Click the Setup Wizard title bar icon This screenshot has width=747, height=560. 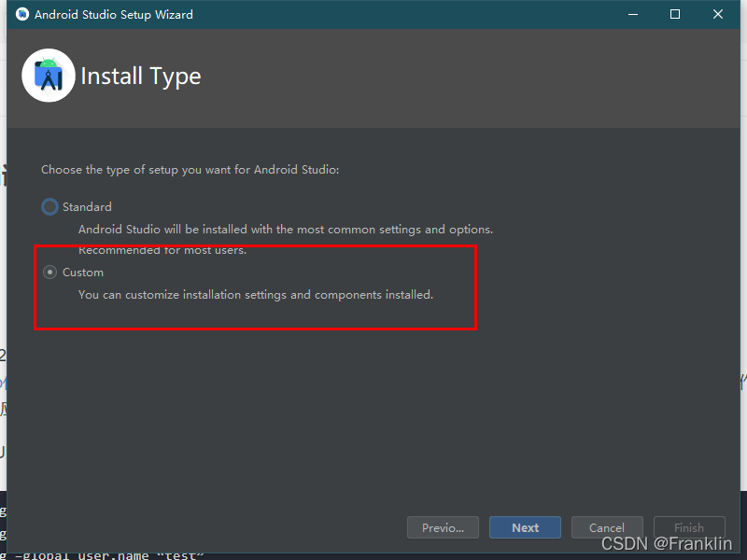(x=21, y=14)
